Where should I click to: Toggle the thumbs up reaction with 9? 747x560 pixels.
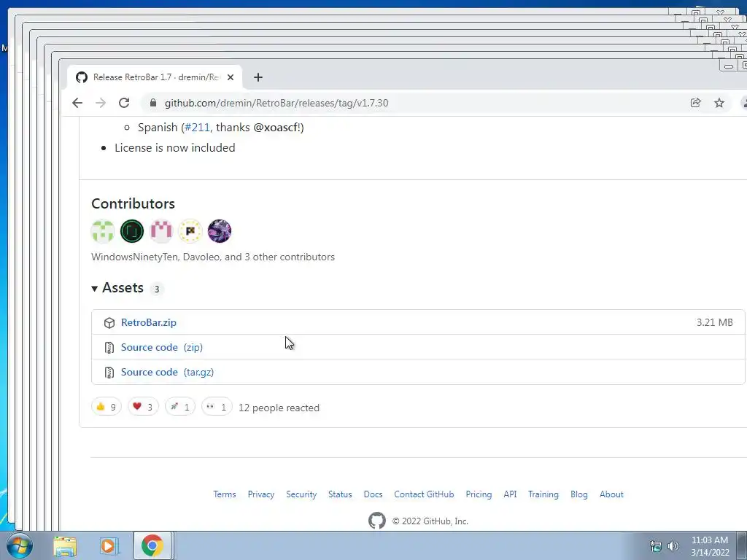click(107, 407)
